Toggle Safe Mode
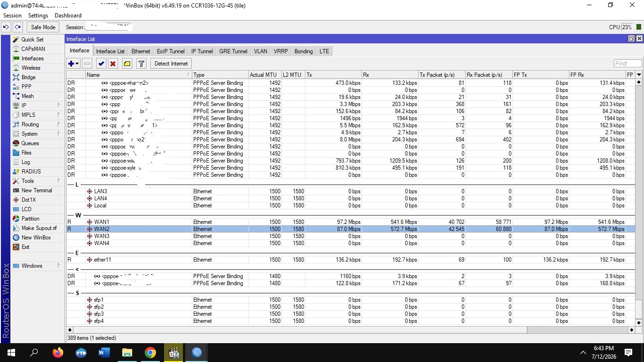Image resolution: width=644 pixels, height=362 pixels. (x=43, y=27)
